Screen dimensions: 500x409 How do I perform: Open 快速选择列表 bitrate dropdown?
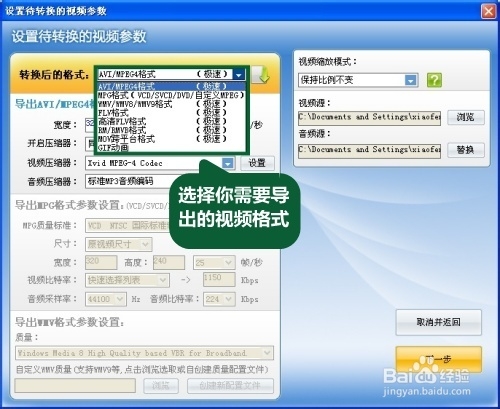[127, 280]
